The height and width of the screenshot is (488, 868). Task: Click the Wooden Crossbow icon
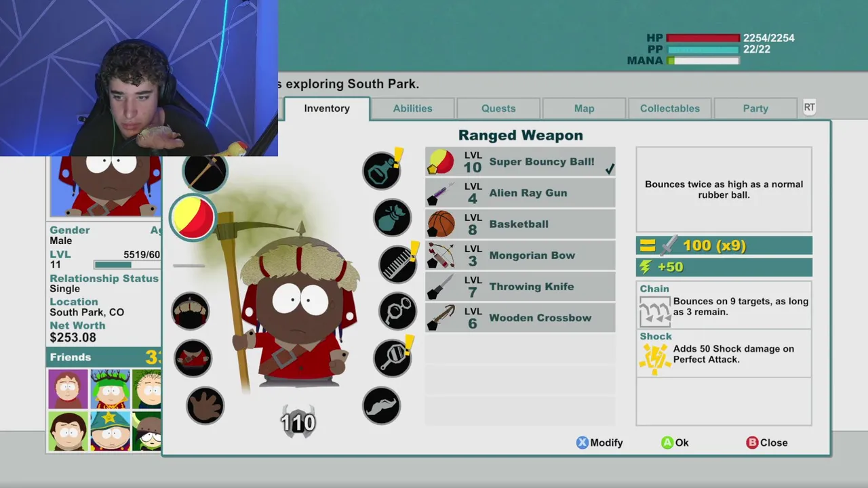[441, 318]
